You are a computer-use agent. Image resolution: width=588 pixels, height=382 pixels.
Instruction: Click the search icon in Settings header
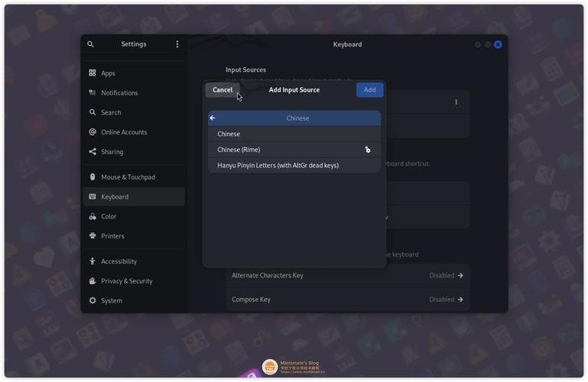point(90,44)
